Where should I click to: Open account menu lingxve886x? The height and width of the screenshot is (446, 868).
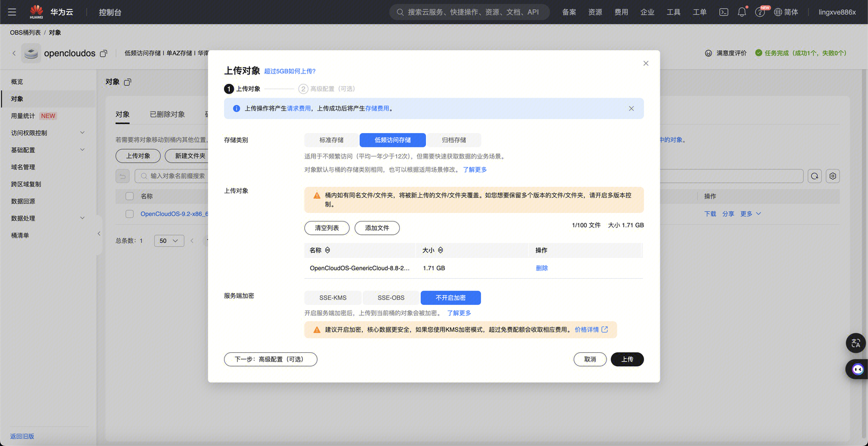coord(837,12)
